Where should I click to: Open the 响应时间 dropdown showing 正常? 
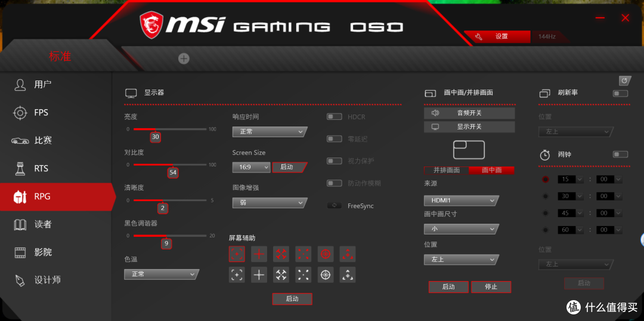(x=270, y=132)
